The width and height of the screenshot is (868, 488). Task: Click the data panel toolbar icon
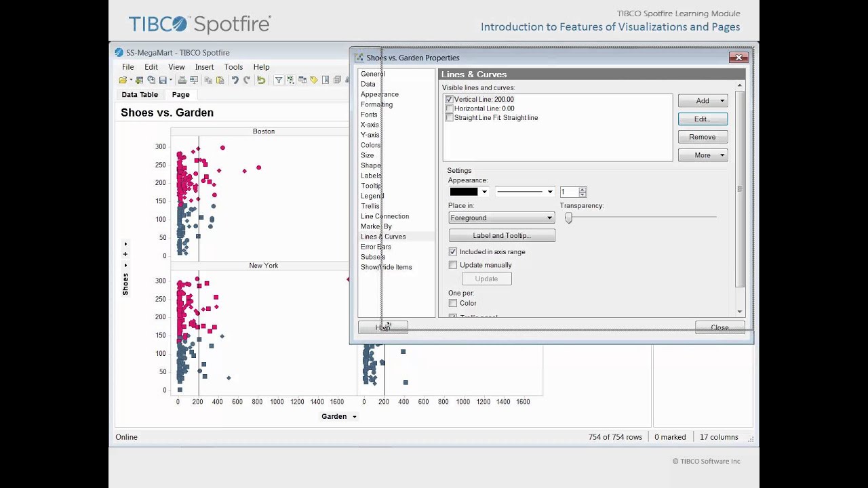(302, 80)
